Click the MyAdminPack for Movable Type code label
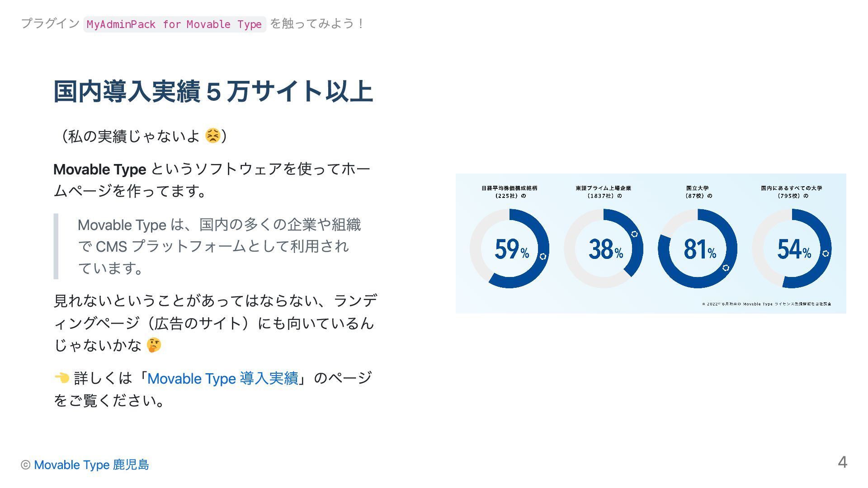 pyautogui.click(x=174, y=24)
